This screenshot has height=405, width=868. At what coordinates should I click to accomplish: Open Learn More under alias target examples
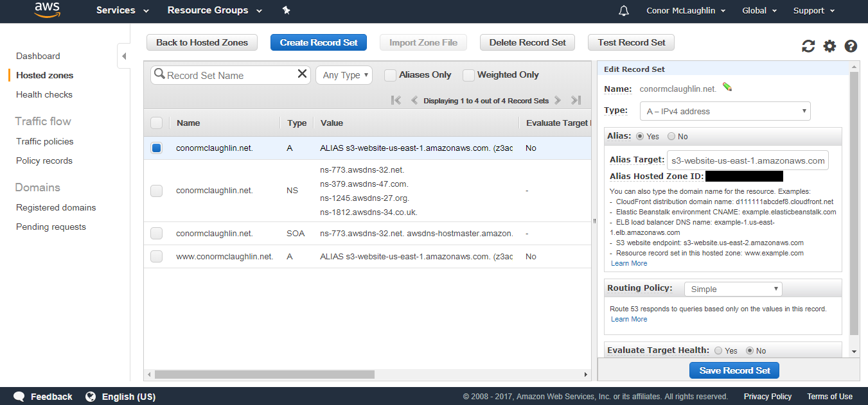coord(629,263)
